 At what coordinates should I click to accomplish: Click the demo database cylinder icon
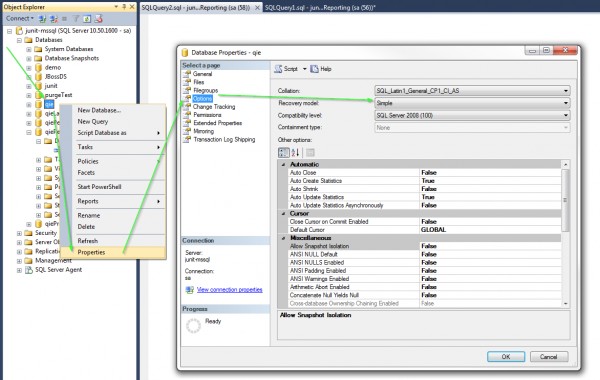click(38, 67)
